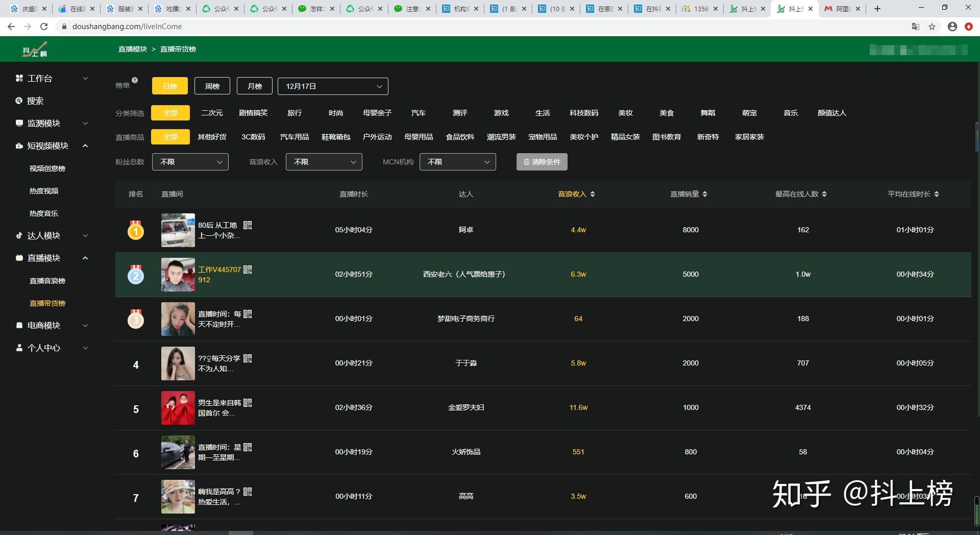The image size is (980, 535).
Task: Filter live products by 3C数码
Action: click(x=253, y=137)
